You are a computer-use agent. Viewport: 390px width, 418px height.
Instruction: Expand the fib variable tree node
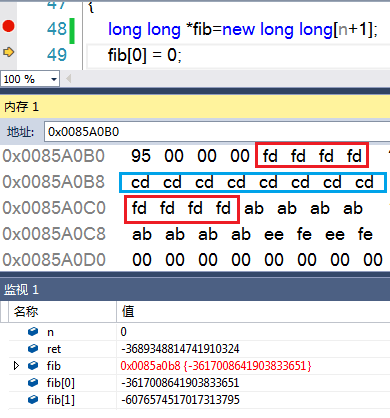pos(16,366)
